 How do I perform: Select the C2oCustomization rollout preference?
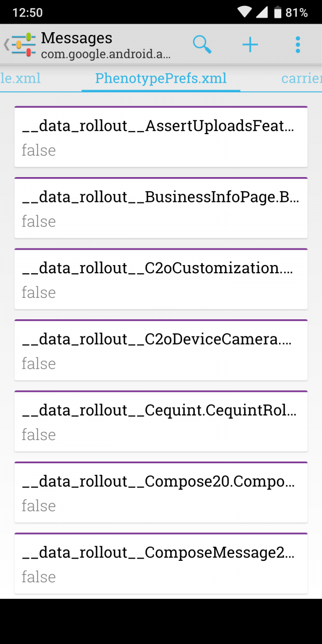tap(160, 279)
